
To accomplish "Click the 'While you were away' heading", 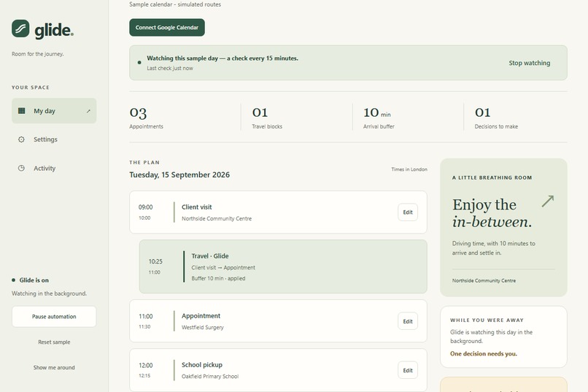I will click(487, 320).
